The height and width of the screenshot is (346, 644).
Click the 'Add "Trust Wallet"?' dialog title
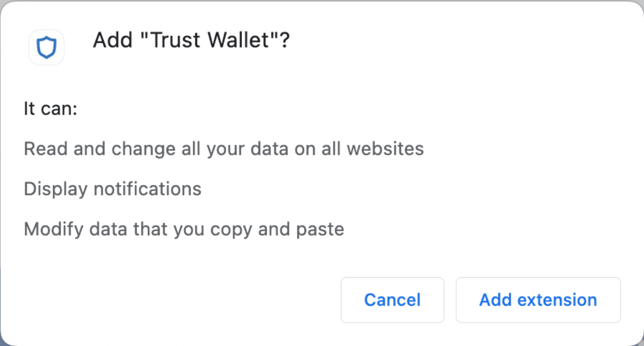pos(191,41)
